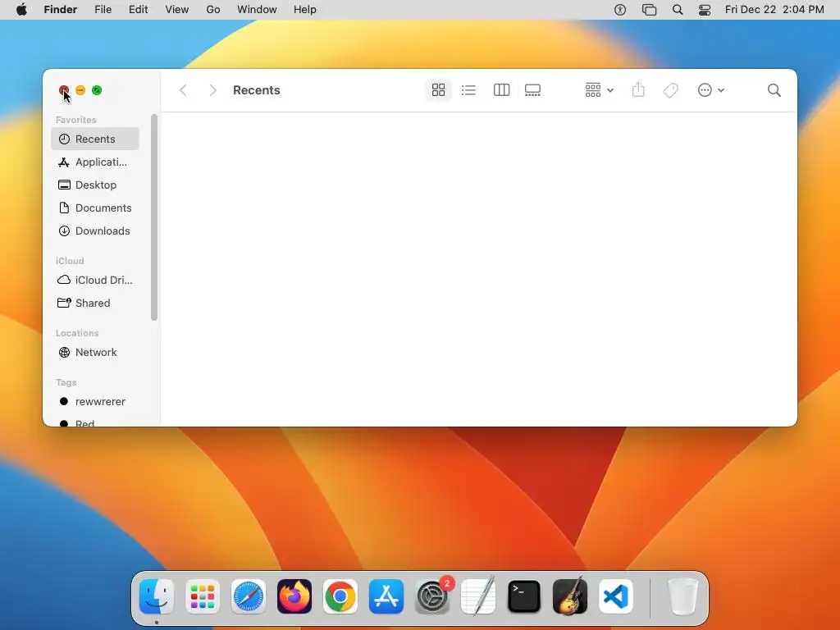Open the Trash from the Dock
This screenshot has width=840, height=630.
point(682,596)
